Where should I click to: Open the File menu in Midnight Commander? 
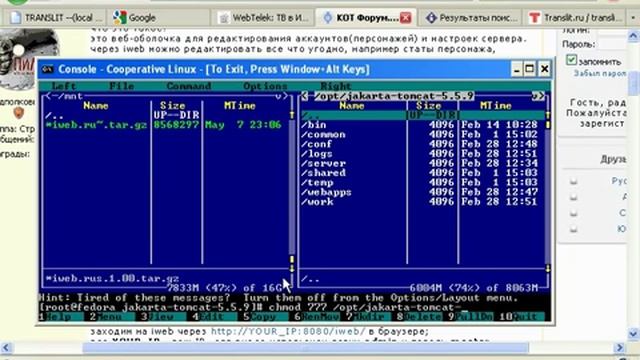tap(122, 86)
